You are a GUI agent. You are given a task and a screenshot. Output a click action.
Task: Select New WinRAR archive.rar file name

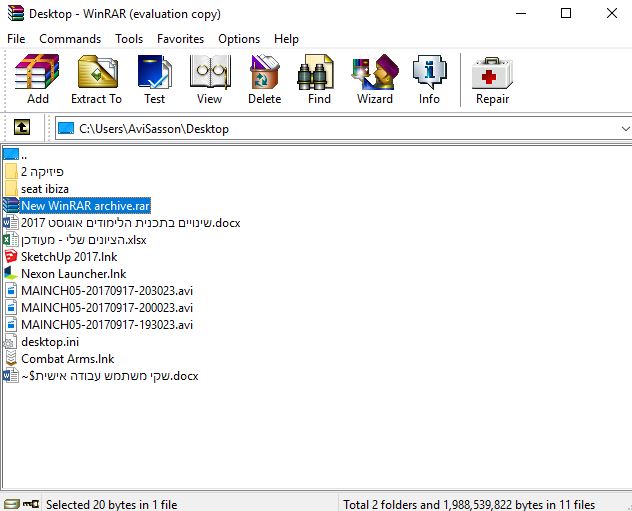point(85,205)
